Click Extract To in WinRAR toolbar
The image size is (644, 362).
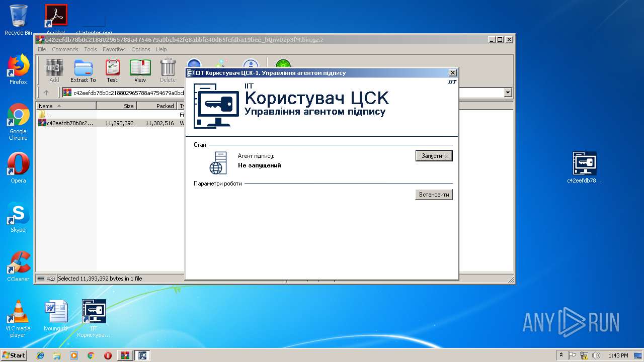pyautogui.click(x=83, y=71)
